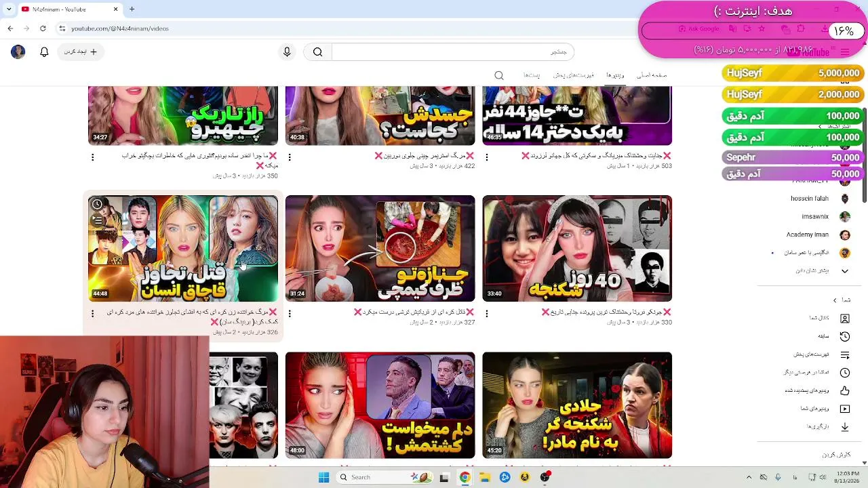Add the 44:48 video to Watch Later
Image resolution: width=868 pixels, height=488 pixels.
click(98, 205)
